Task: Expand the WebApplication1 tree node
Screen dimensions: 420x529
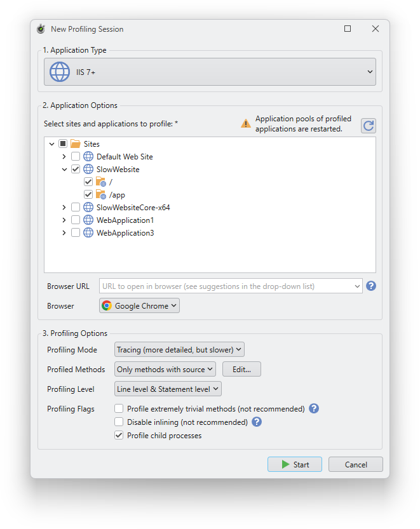Action: (x=64, y=220)
